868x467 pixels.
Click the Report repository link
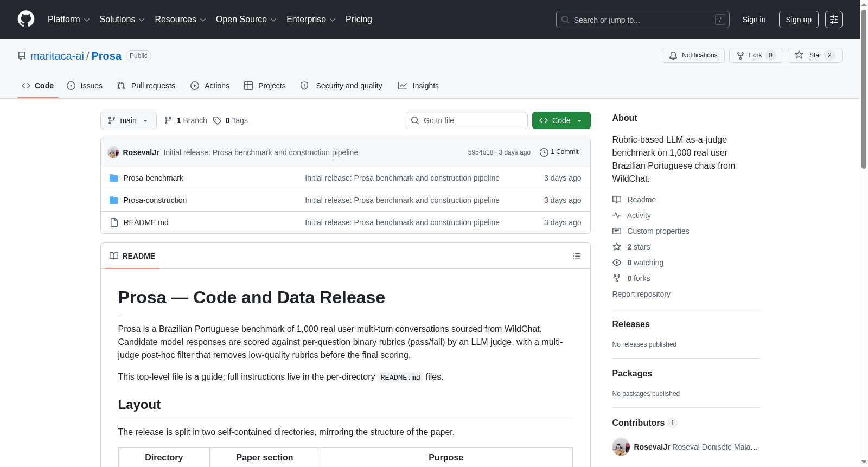pyautogui.click(x=641, y=294)
